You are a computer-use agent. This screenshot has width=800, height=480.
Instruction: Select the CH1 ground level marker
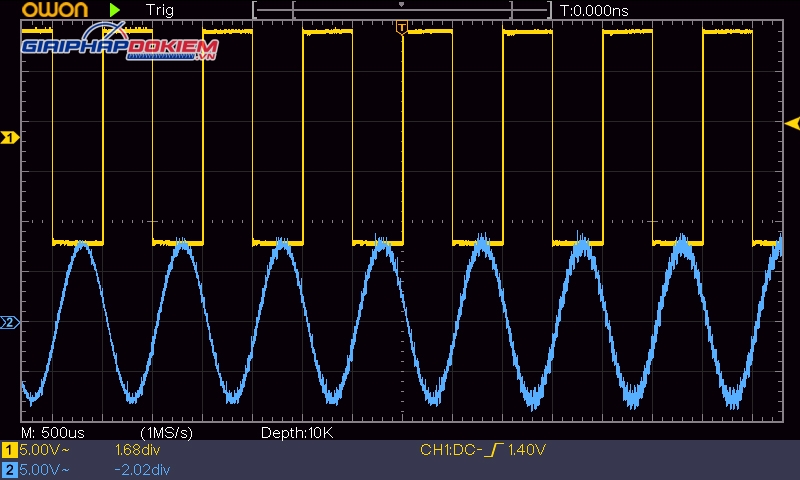coord(10,138)
